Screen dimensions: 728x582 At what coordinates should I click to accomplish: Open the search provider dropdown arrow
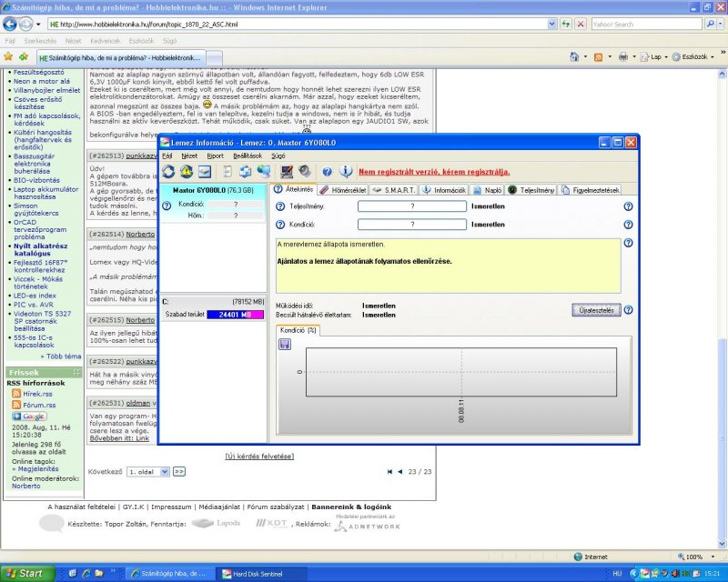click(x=721, y=25)
